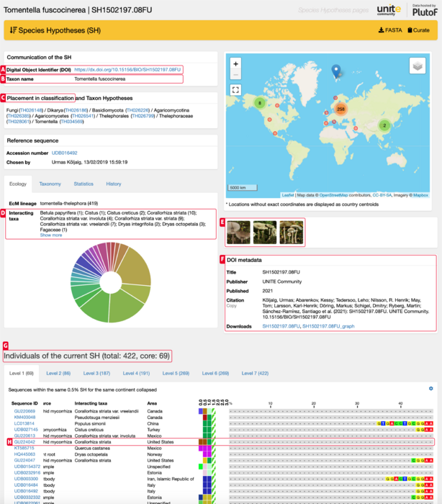Download the FASTA file
The image size is (442, 504).
(x=390, y=30)
